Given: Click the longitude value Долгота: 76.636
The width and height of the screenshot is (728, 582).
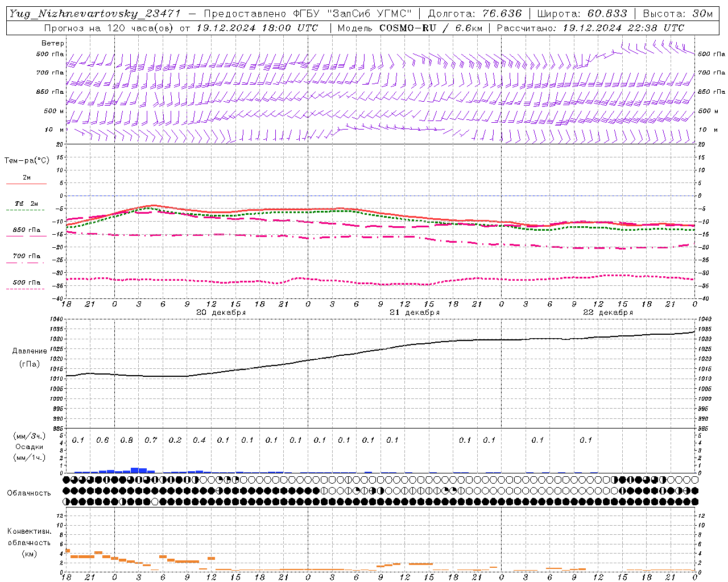Looking at the screenshot, I should (x=474, y=14).
